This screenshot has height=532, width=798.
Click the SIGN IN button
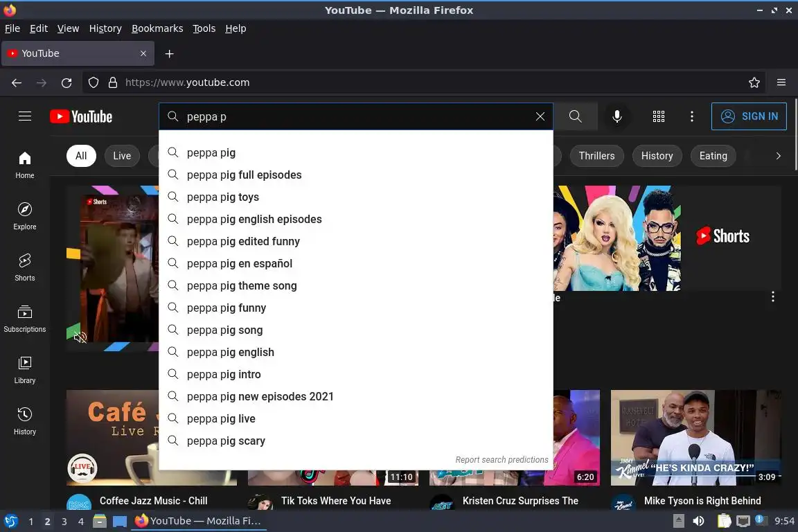coord(749,116)
